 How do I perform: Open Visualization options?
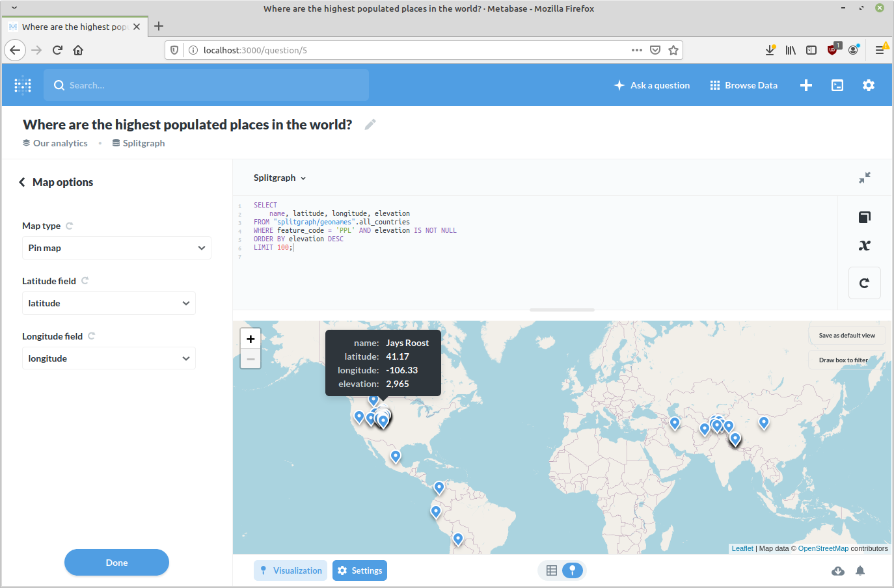(290, 570)
